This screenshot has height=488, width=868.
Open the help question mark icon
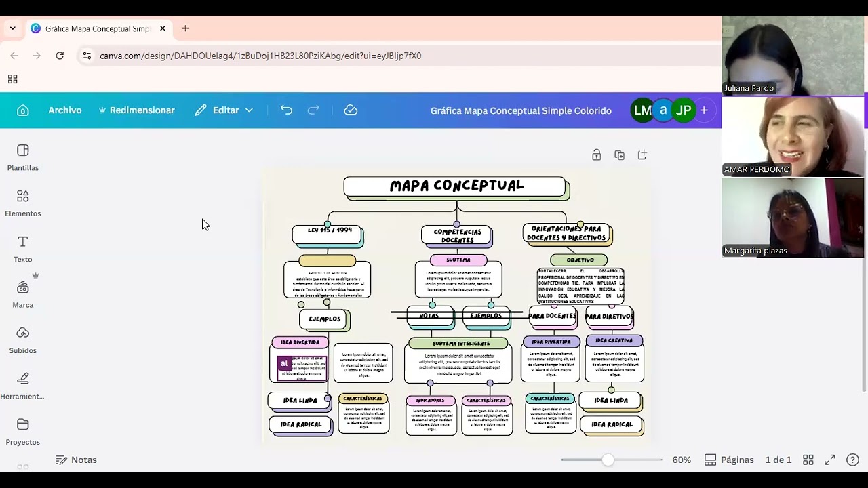tap(853, 460)
